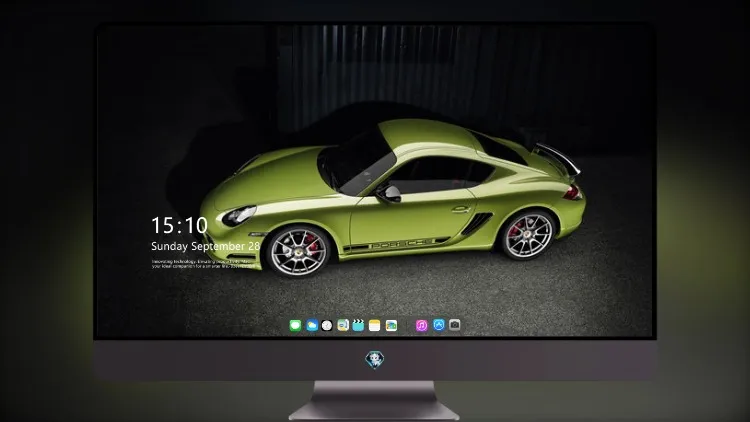The height and width of the screenshot is (422, 750).
Task: Click the Sunday September 28 date text
Action: [206, 246]
